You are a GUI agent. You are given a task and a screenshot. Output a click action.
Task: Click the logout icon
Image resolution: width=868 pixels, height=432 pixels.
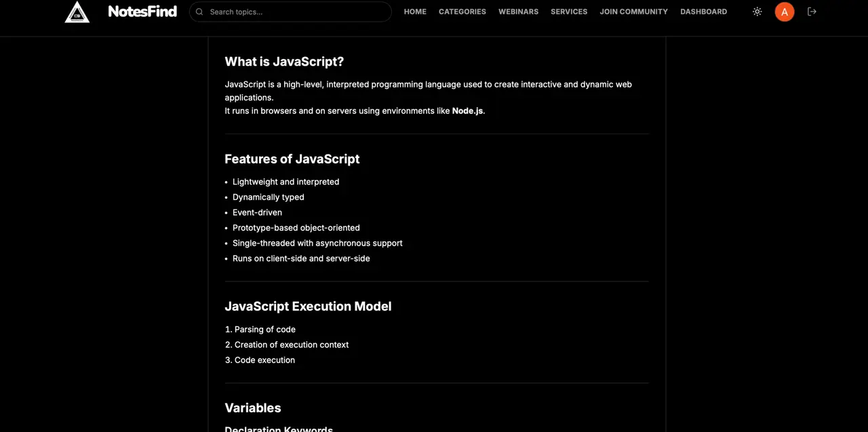(x=812, y=12)
